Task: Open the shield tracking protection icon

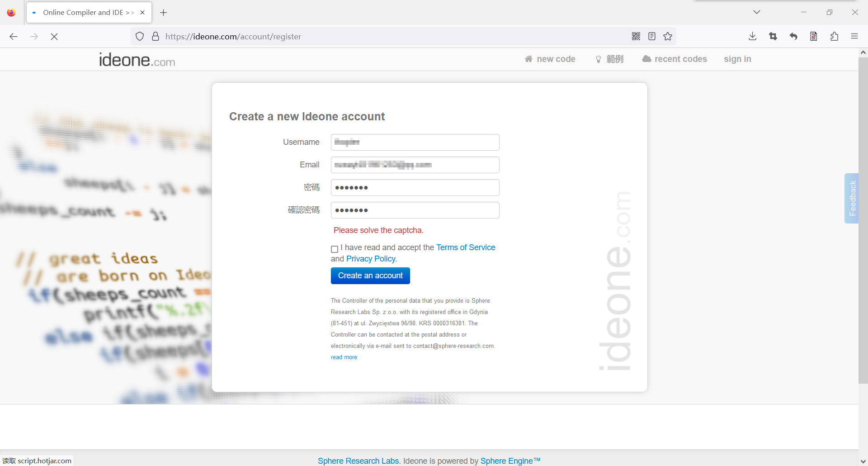Action: [140, 37]
